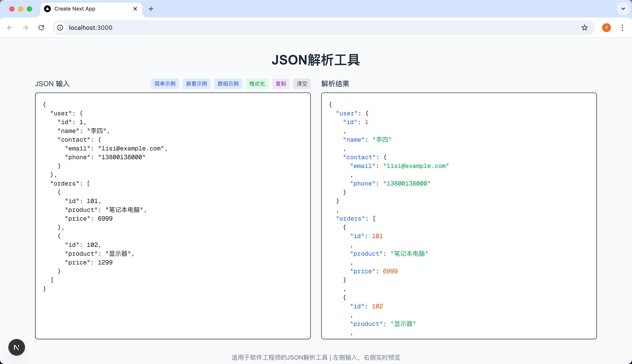Screen dimensions: 632x364
Task: Click the forward navigation arrow
Action: point(25,27)
